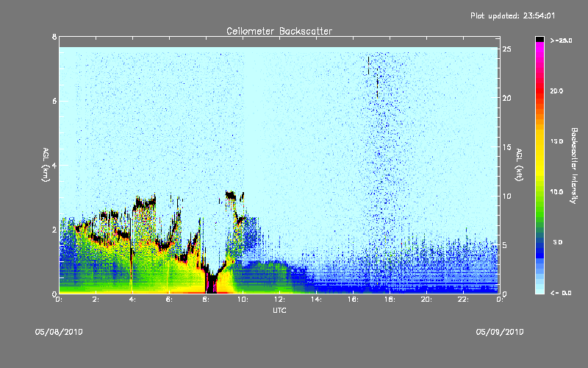Click the 'Plot updated: 23:54:01' timestamp
Screen dimensions: 588x368
(512, 15)
